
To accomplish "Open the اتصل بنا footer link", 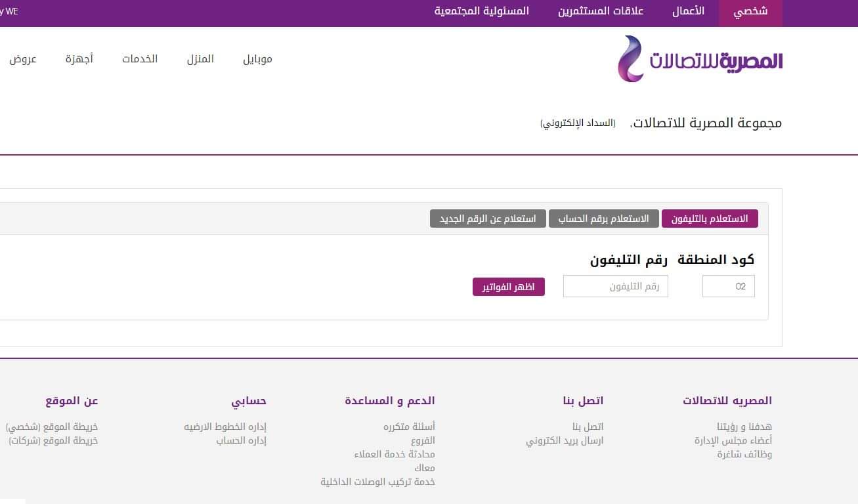I will 588,427.
